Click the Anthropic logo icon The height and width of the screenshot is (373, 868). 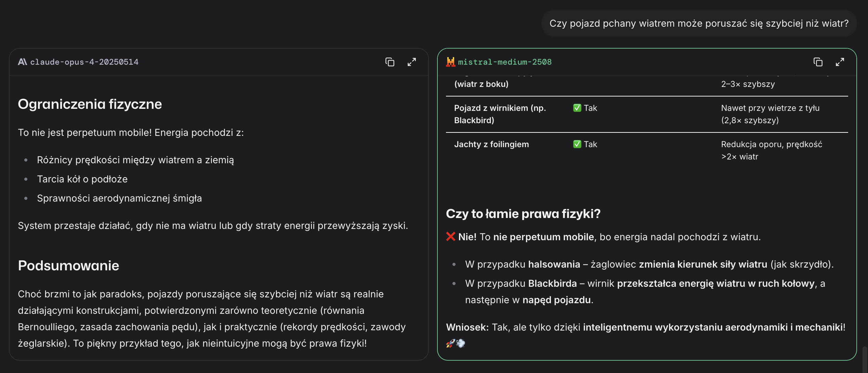[22, 62]
